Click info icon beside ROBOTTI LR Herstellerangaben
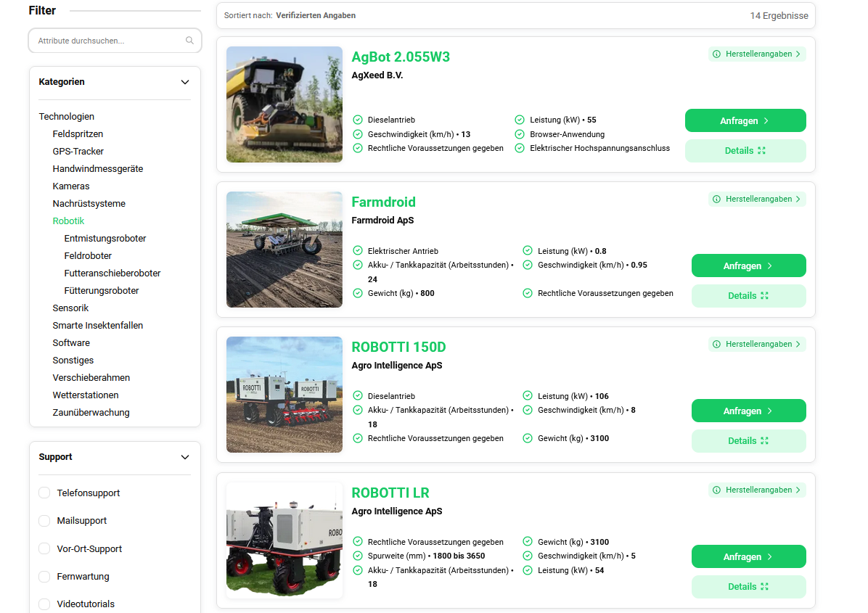The image size is (868, 613). coord(716,490)
